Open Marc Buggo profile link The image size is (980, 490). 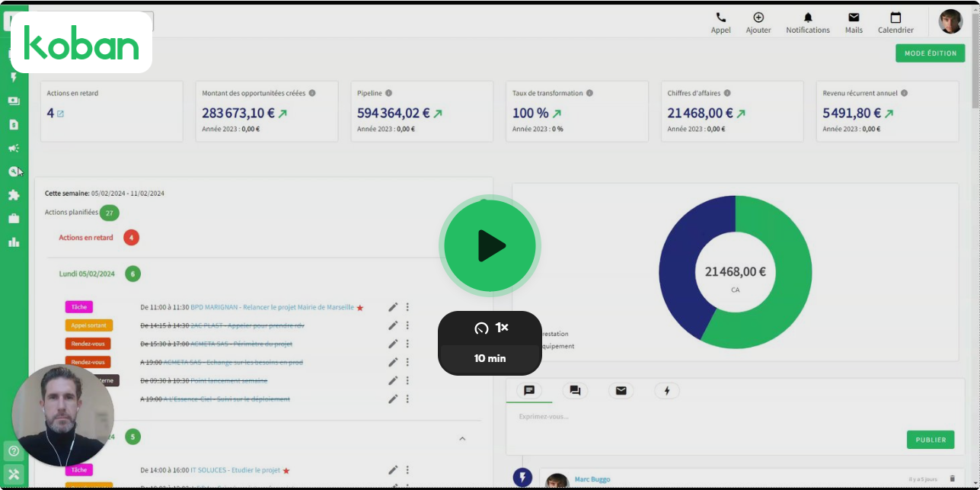coord(592,479)
